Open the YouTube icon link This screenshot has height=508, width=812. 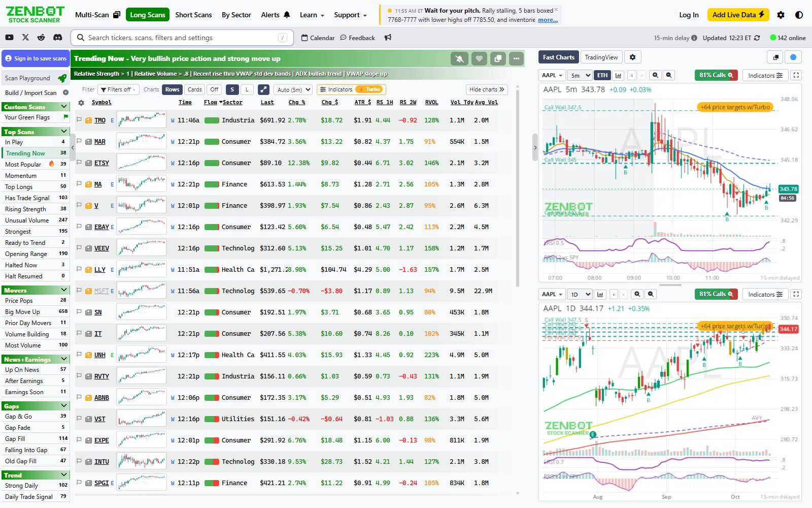pyautogui.click(x=9, y=38)
